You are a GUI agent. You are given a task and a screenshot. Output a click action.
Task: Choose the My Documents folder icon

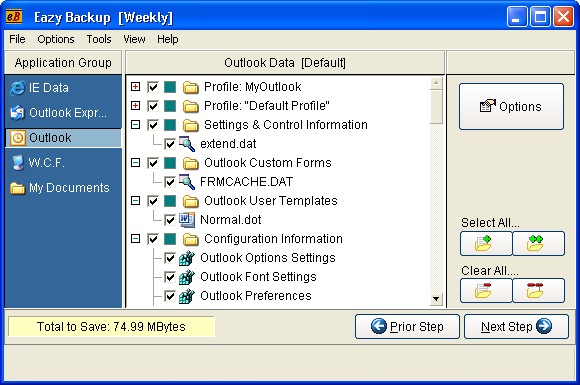coord(17,188)
